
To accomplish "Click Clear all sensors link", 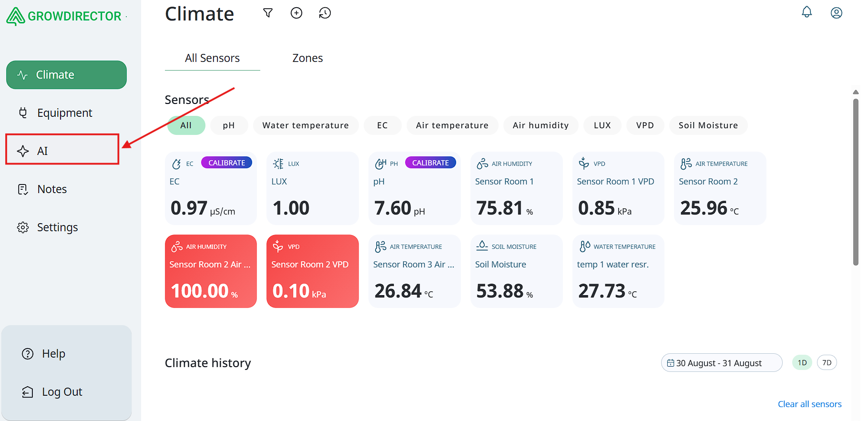I will point(809,404).
